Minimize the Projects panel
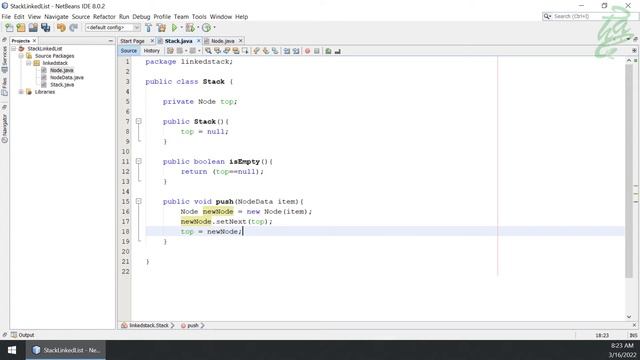Image resolution: width=640 pixels, height=360 pixels. [x=111, y=41]
